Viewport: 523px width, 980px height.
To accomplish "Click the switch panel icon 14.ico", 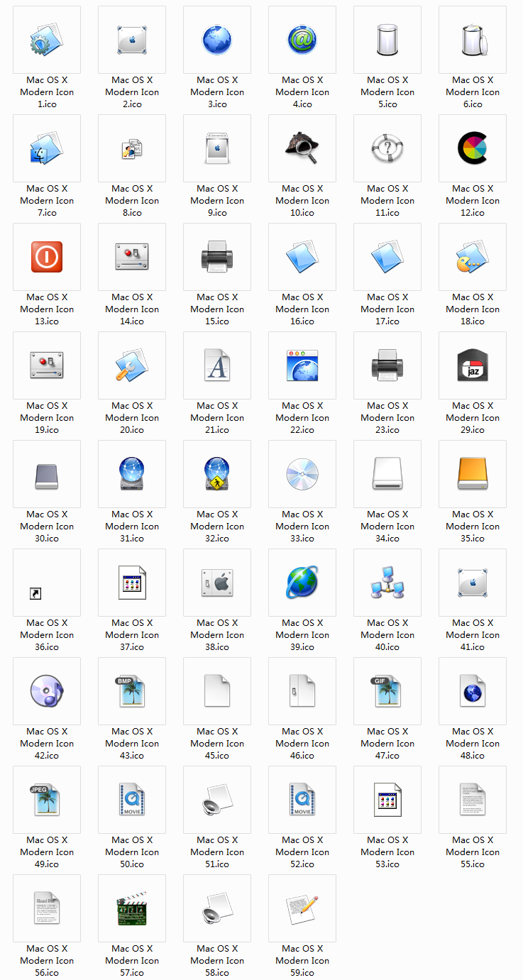I will 132,257.
